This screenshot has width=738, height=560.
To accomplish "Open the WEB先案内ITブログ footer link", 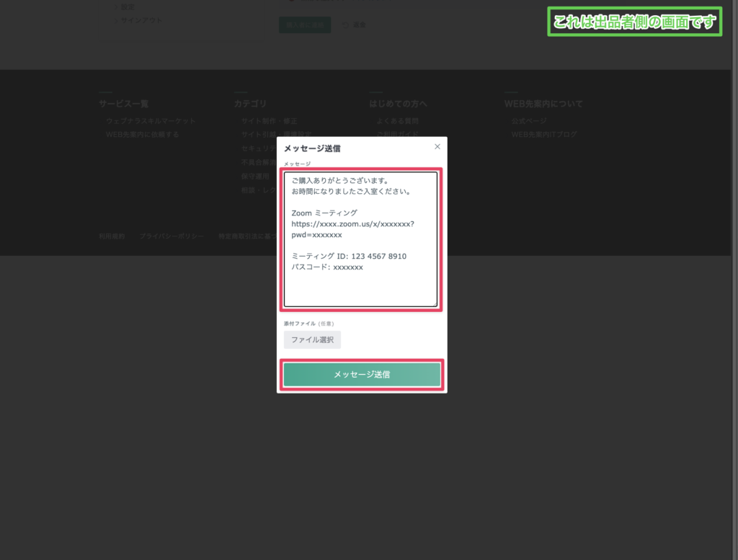I will pos(544,135).
